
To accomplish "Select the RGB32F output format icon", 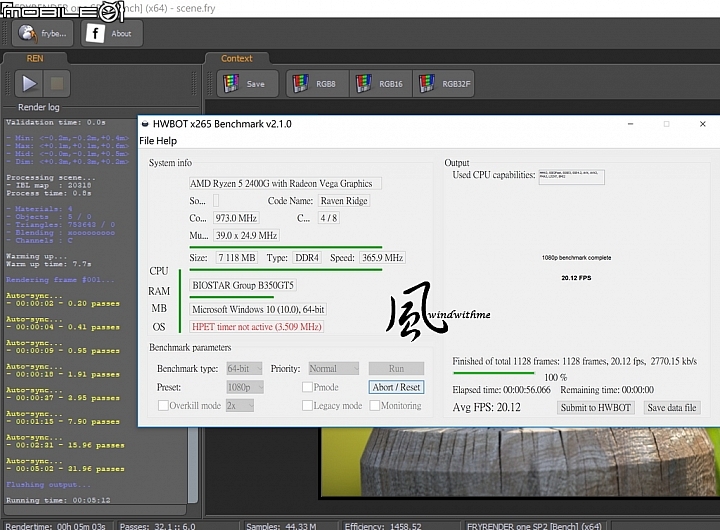I will pos(444,84).
